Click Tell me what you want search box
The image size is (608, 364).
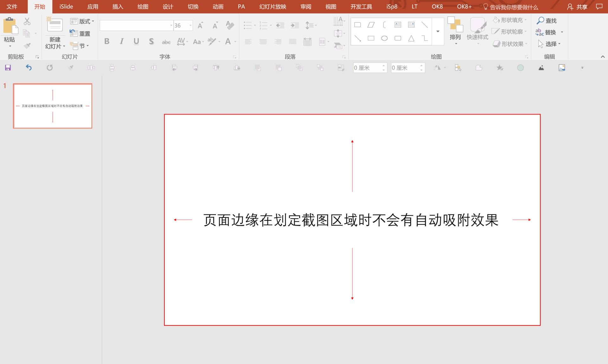click(510, 7)
